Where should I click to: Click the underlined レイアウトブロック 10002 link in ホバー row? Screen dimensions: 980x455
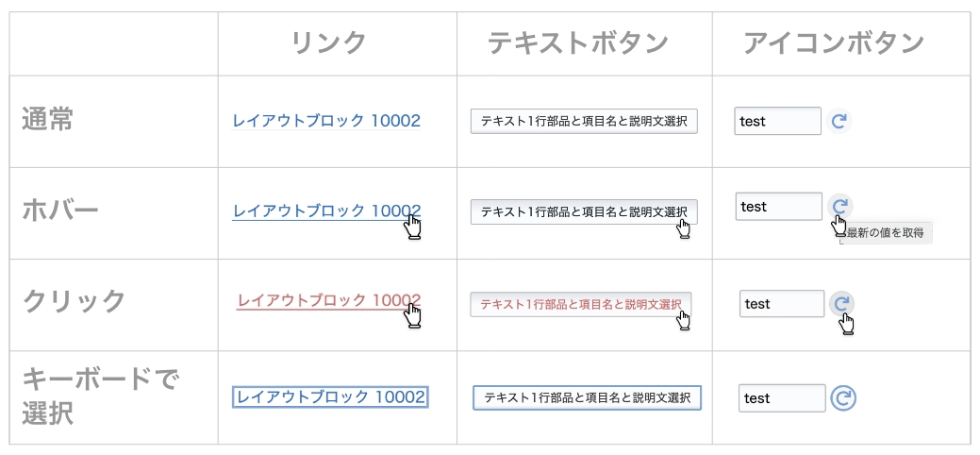pyautogui.click(x=326, y=211)
